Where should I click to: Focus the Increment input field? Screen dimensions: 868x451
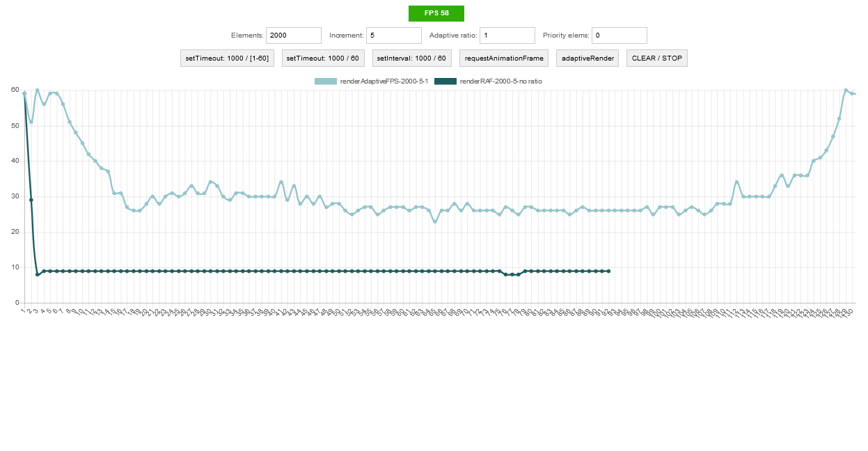coord(394,35)
